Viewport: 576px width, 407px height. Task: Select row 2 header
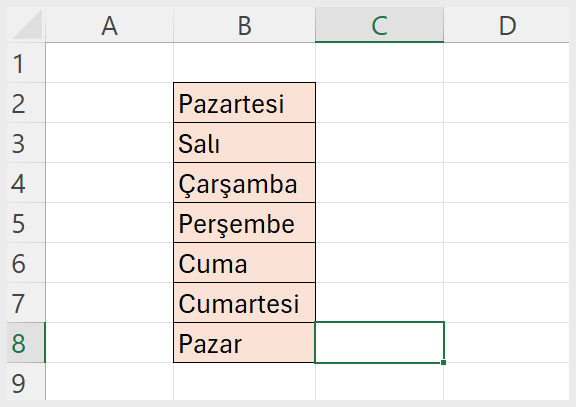click(26, 103)
